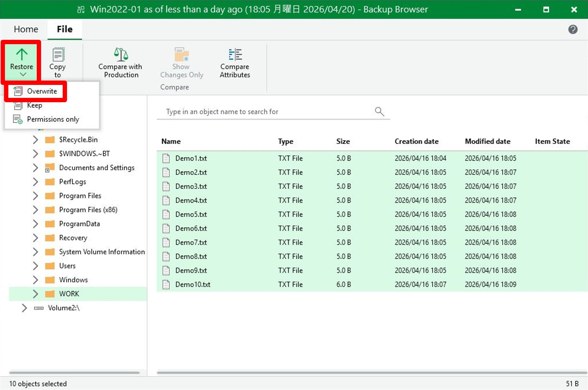588x390 pixels.
Task: Click the Demo3.txt file icon
Action: (x=166, y=186)
